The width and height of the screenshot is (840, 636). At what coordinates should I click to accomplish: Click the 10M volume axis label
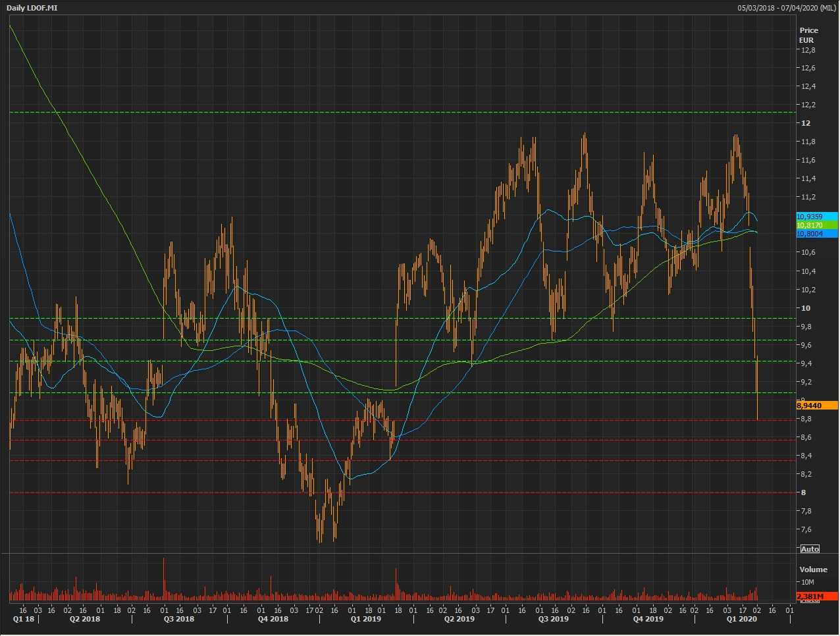coord(808,583)
